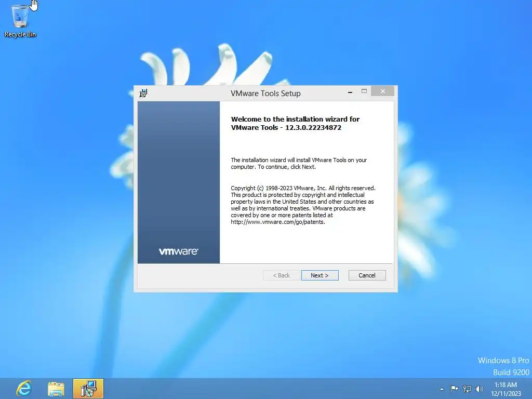Click the network status tray icon

click(467, 389)
